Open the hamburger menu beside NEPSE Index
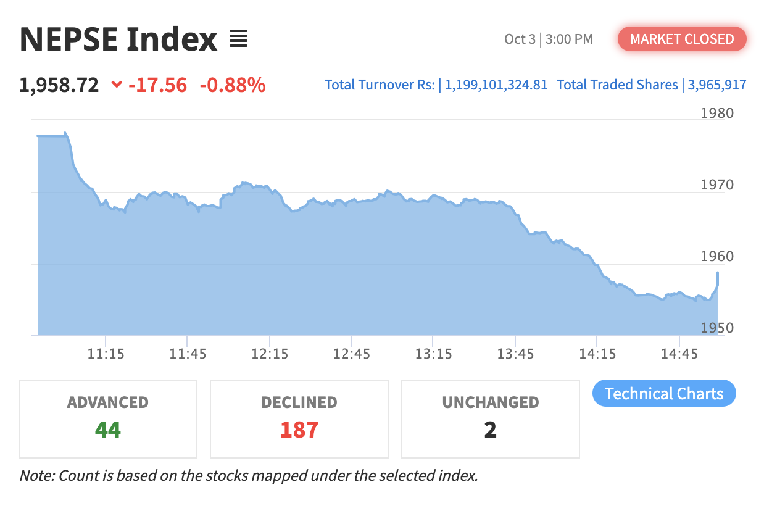This screenshot has height=532, width=764. click(x=238, y=39)
